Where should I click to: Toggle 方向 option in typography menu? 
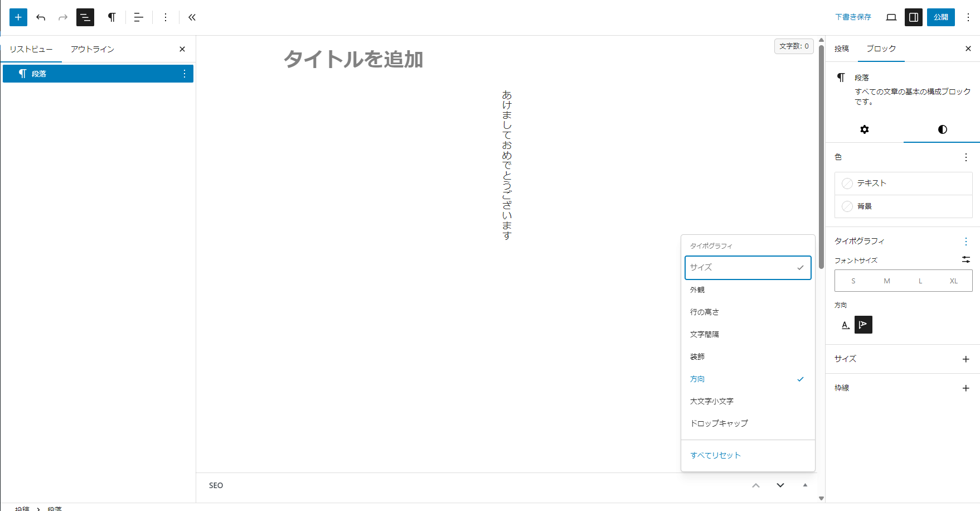coord(748,379)
